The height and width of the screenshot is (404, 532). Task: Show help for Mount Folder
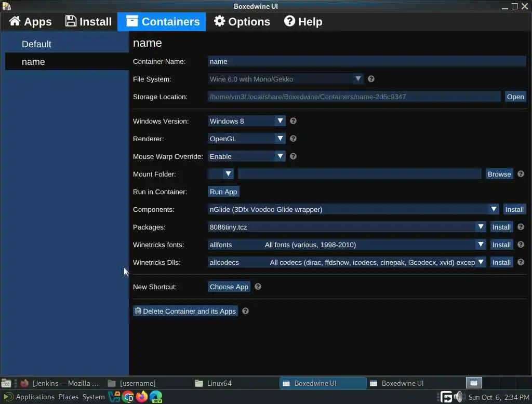coord(521,174)
